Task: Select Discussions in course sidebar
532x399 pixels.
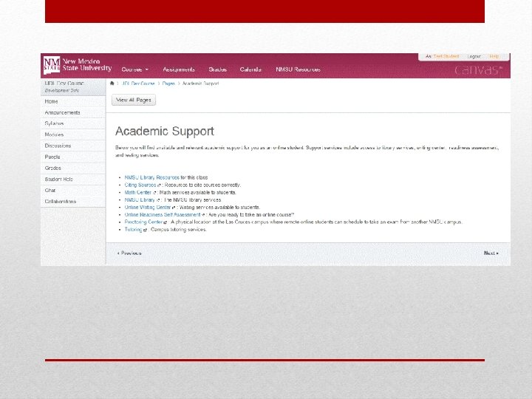Action: (58, 146)
